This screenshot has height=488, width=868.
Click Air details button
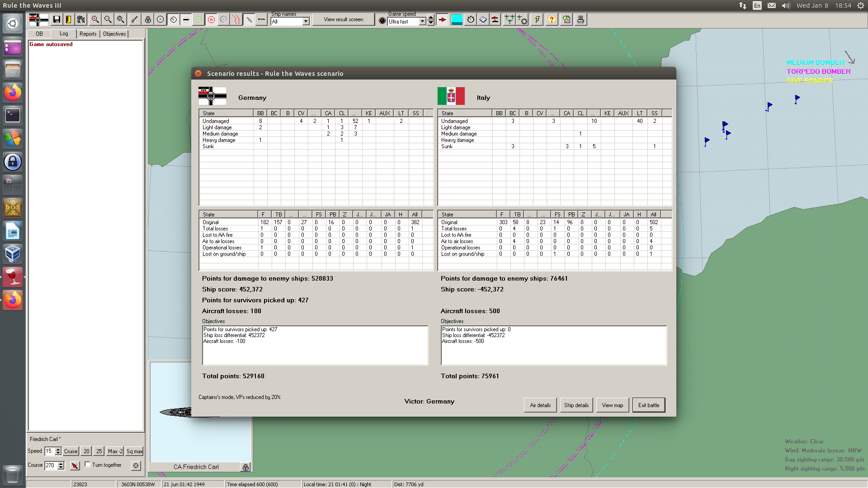[x=540, y=405]
